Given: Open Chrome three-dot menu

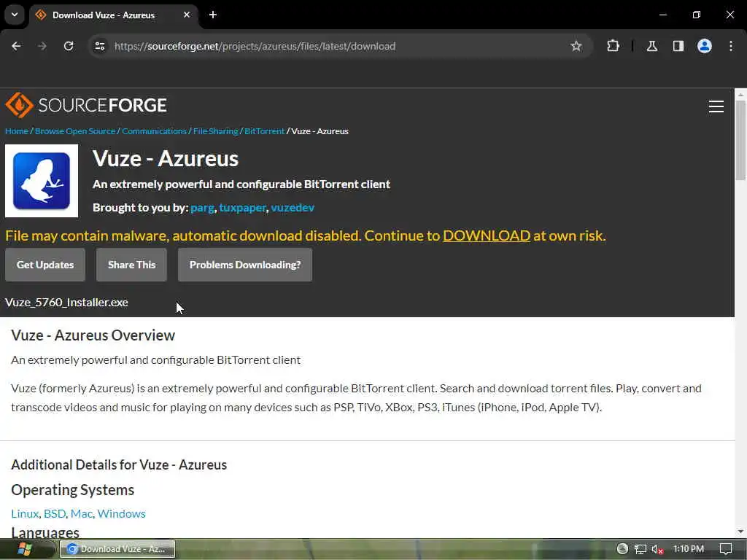Looking at the screenshot, I should click(731, 46).
